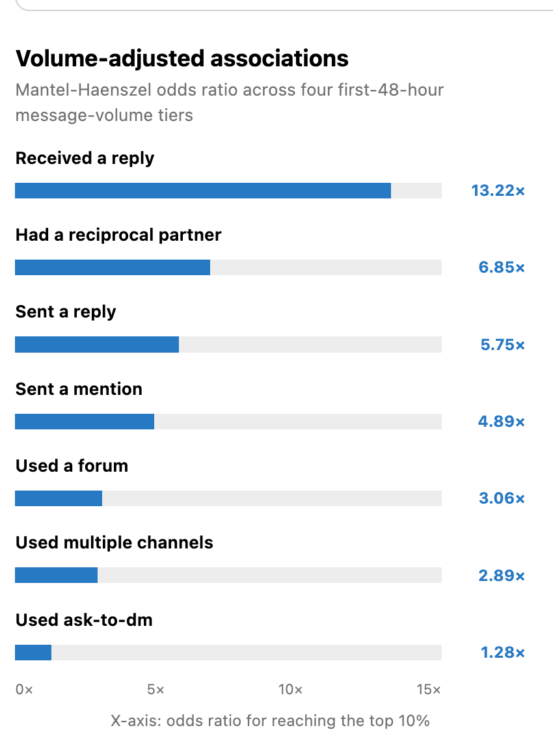
Task: Select the Used multiple channels bar
Action: coord(56,575)
